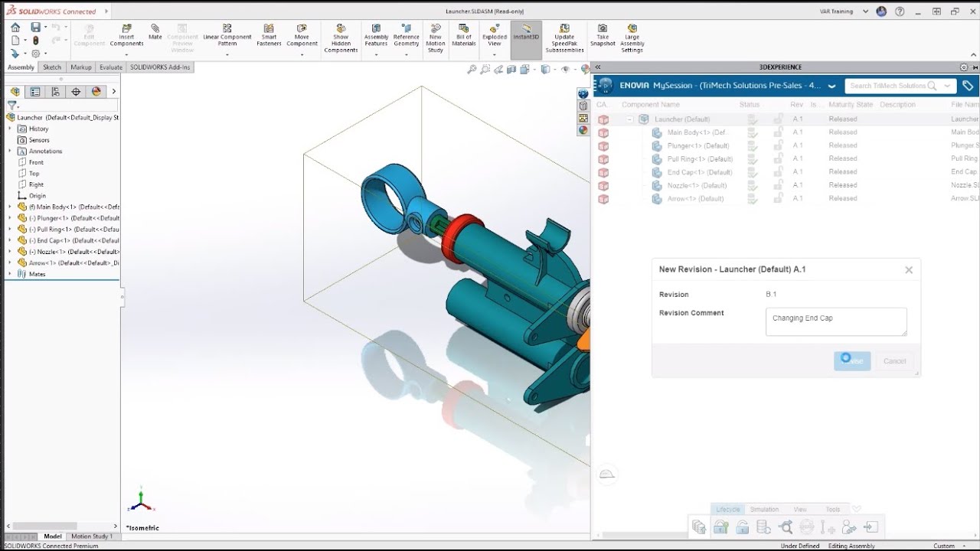
Task: Expand the Annotations node
Action: [10, 151]
